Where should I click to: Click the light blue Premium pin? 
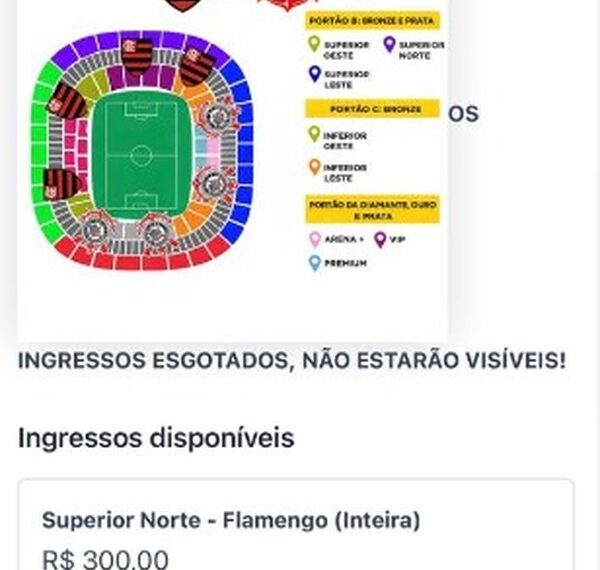pyautogui.click(x=313, y=262)
